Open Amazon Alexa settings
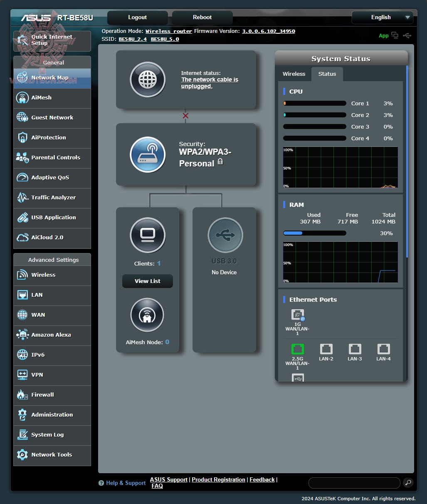 click(52, 335)
